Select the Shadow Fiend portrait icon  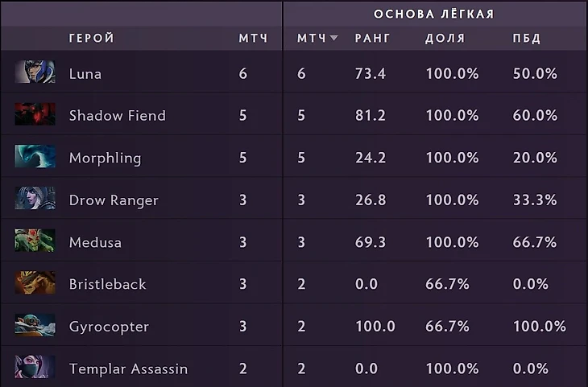pos(35,114)
